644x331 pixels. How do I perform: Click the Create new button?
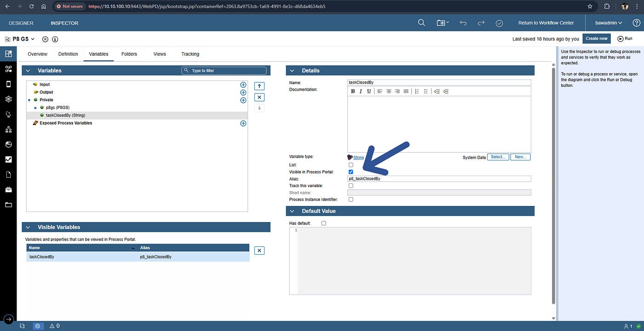coord(597,39)
